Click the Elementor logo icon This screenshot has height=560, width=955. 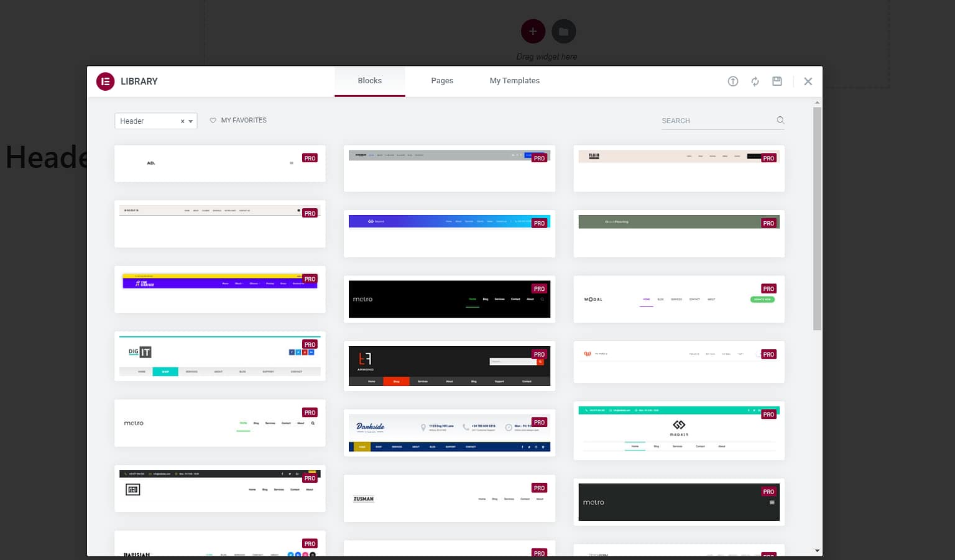click(x=105, y=81)
